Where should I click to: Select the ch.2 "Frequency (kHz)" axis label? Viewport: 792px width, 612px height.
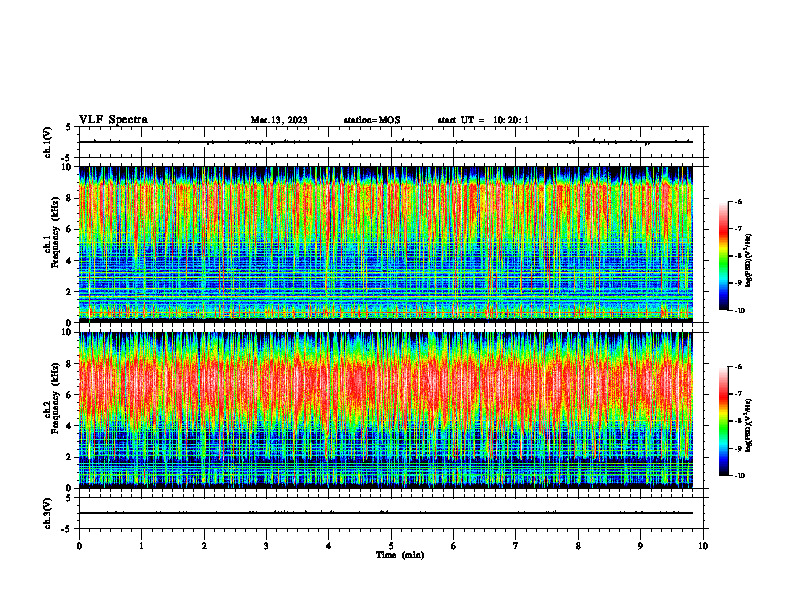pyautogui.click(x=55, y=398)
